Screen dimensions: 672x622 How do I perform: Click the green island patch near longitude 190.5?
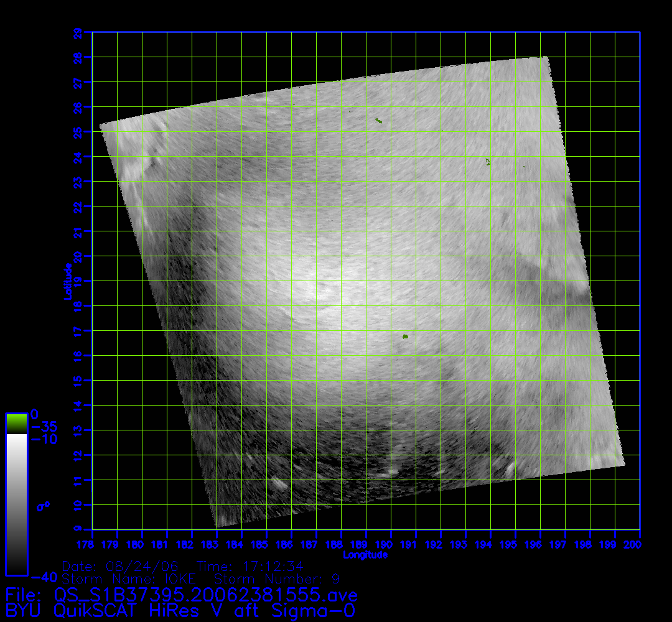point(405,337)
